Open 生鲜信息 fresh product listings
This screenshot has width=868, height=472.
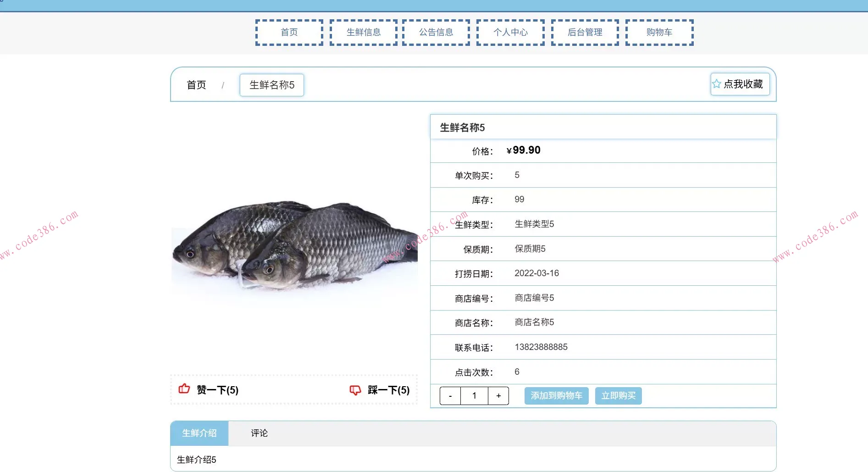(x=363, y=32)
